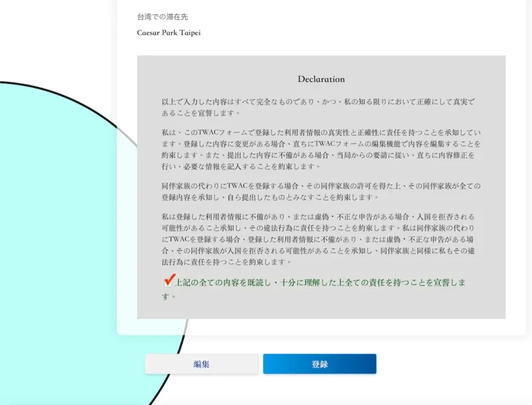The image size is (532, 405).
Task: Select the Caesar Park Taipei text
Action: tap(169, 33)
